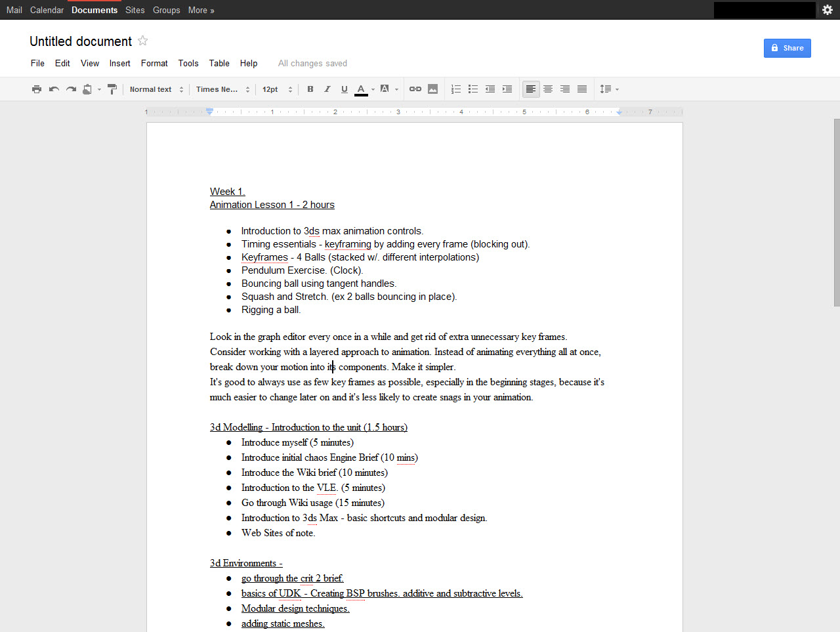This screenshot has height=632, width=840.
Task: Increase indent of the paragraph
Action: 507,89
